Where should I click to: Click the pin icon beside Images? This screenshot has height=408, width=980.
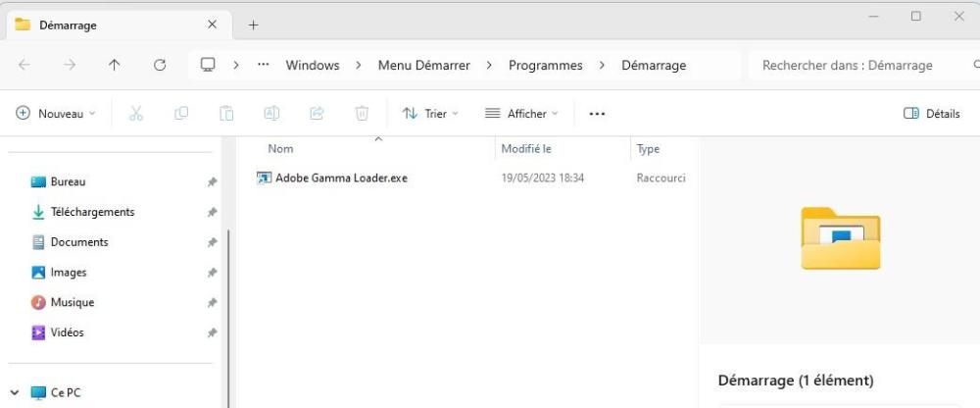[x=213, y=273]
